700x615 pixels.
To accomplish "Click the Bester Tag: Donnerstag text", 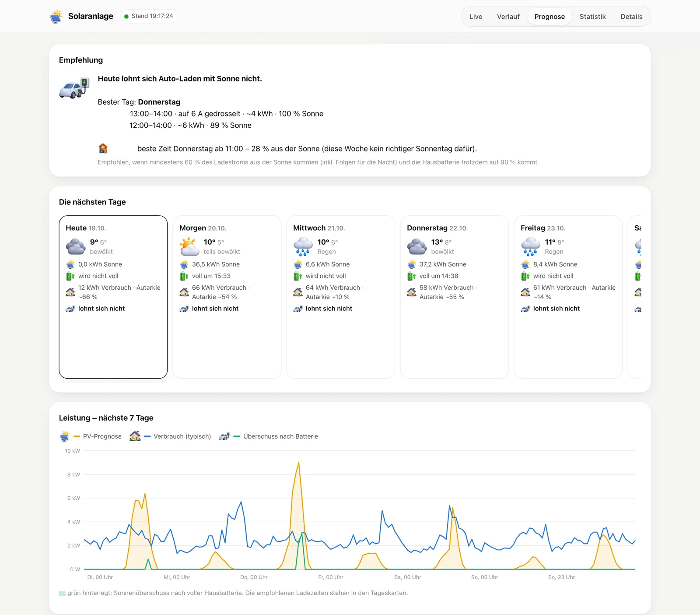I will point(139,102).
